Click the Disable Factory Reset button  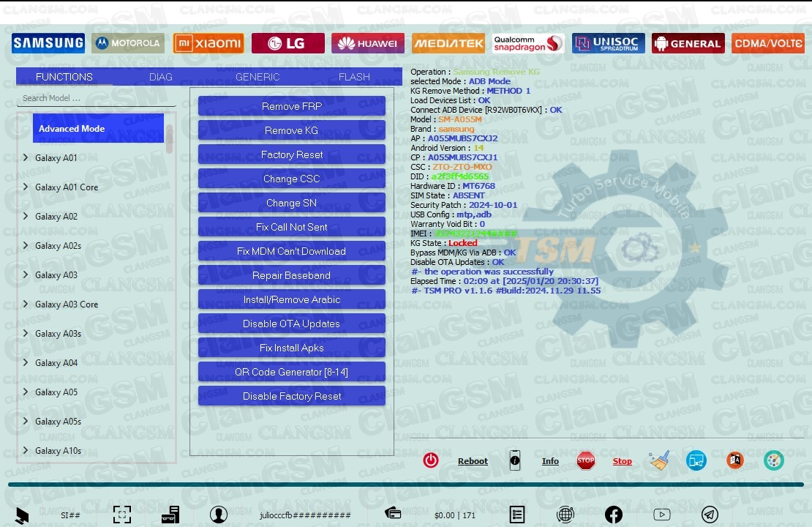(292, 396)
